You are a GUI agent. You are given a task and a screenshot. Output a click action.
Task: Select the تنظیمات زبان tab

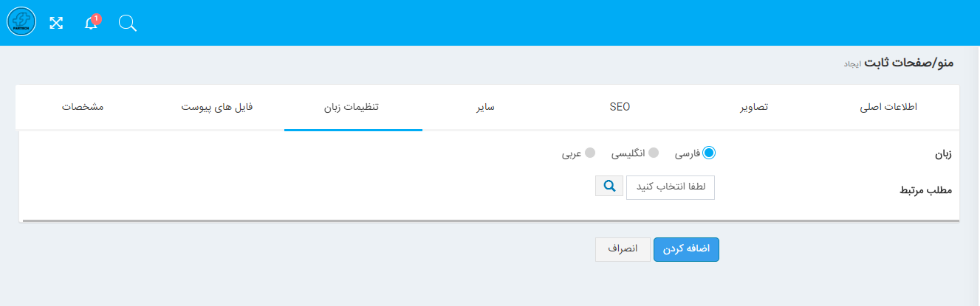(x=352, y=107)
